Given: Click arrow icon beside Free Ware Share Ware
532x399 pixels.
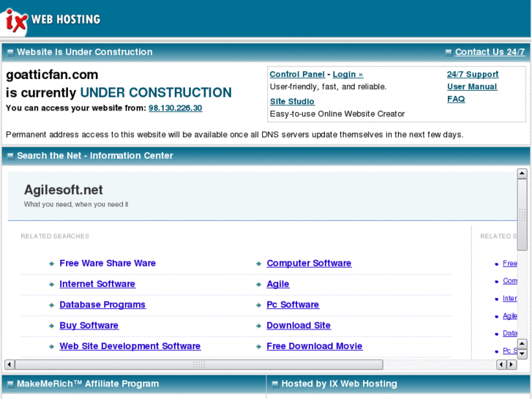Looking at the screenshot, I should (51, 264).
